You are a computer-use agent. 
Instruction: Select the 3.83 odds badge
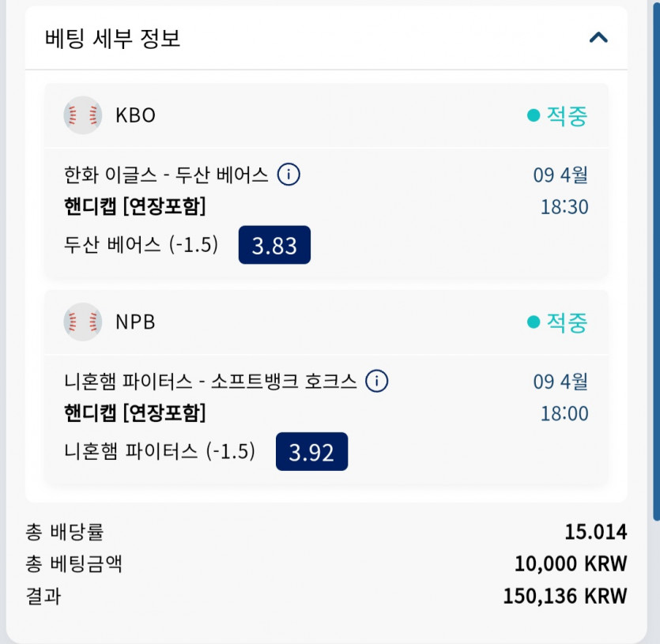coord(274,245)
